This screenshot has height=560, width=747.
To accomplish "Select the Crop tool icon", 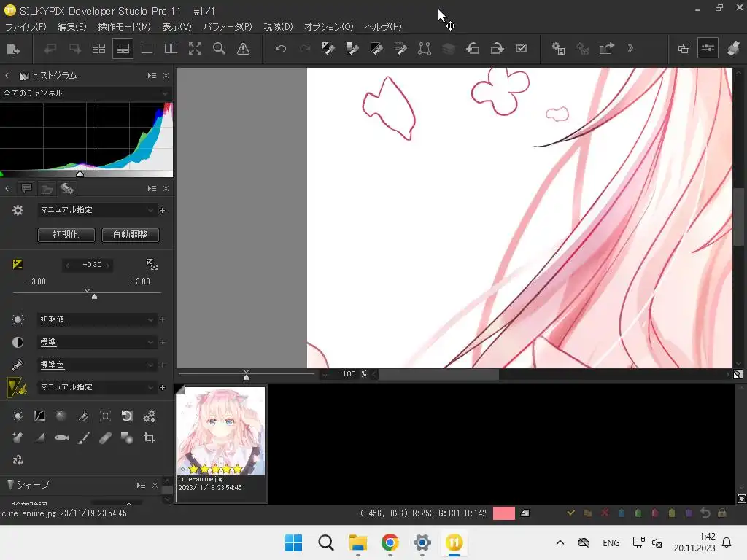I will 149,437.
